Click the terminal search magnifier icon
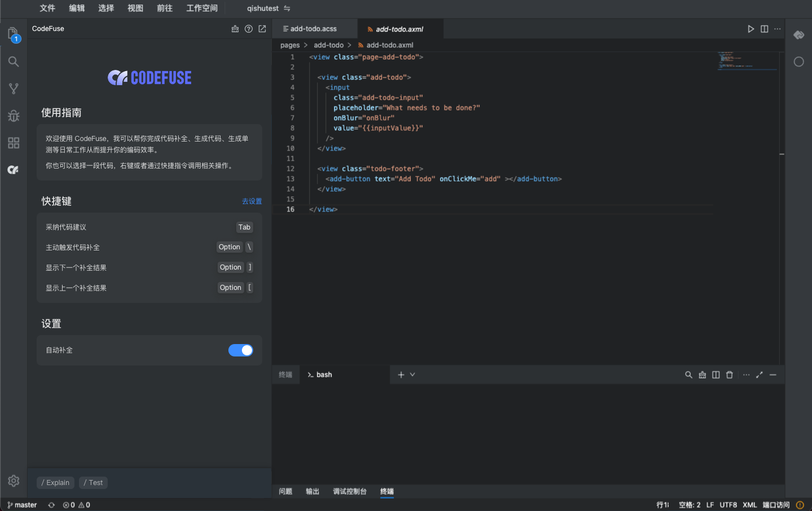The image size is (812, 511). click(x=689, y=375)
